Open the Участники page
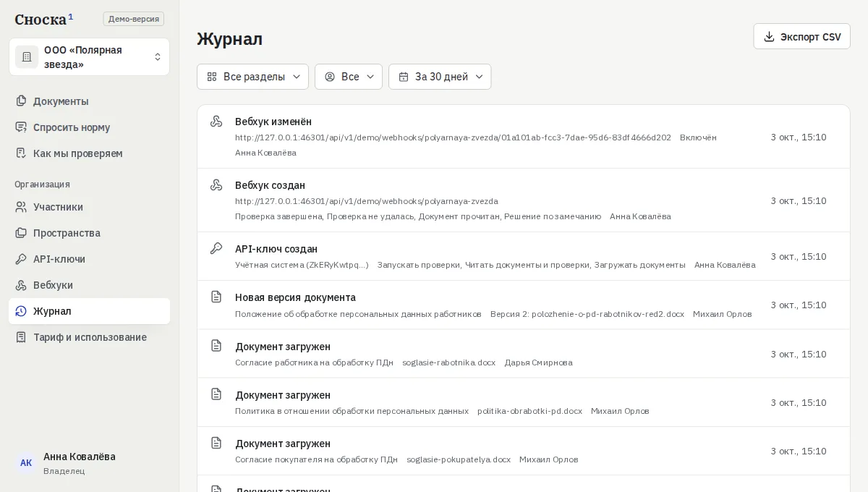868x492 pixels. (x=90, y=207)
